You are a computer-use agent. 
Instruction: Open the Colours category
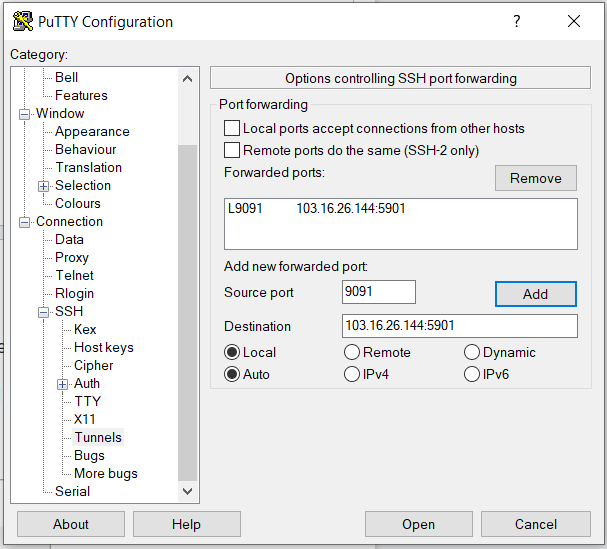point(78,203)
